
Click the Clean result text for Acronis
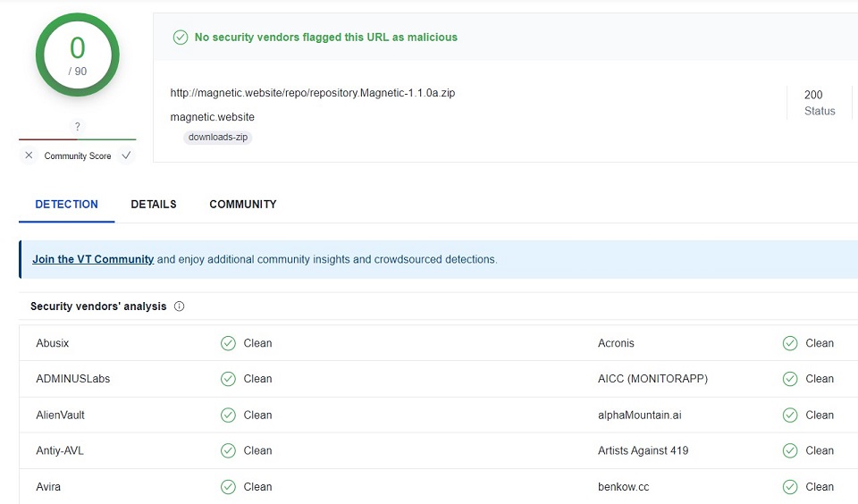pyautogui.click(x=820, y=343)
